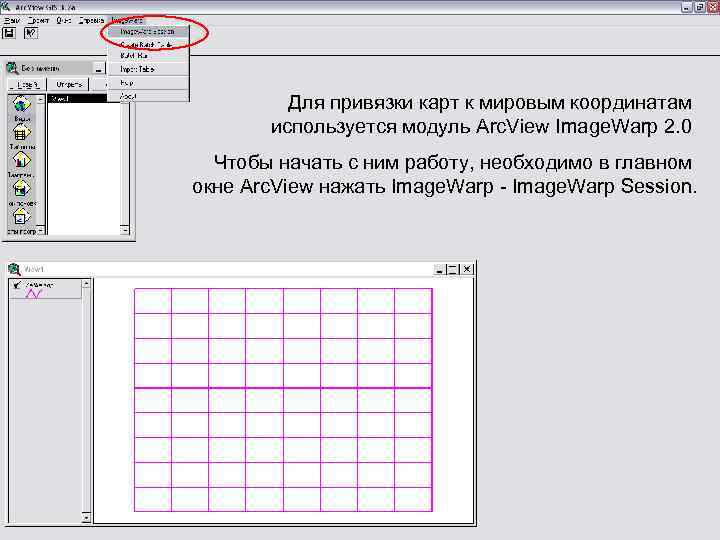This screenshot has height=540, width=720.
Task: Choose About entry in ImageWarp dropdown
Action: click(x=147, y=96)
